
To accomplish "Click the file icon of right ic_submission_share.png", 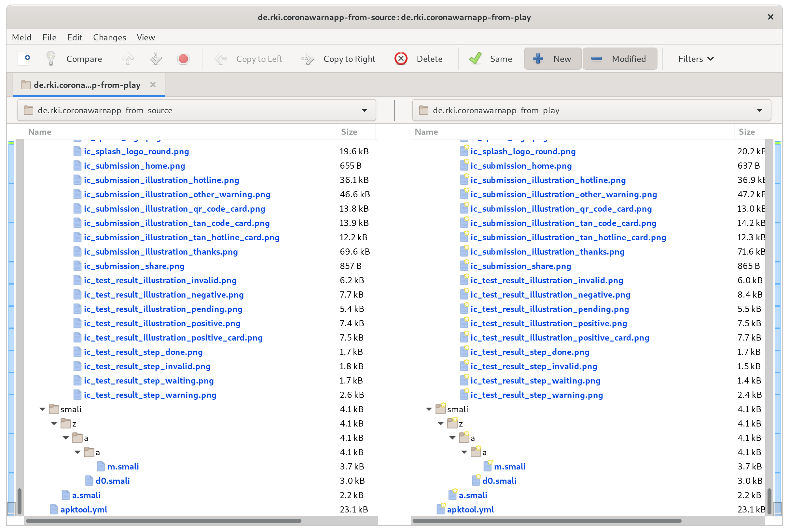I will tap(464, 266).
